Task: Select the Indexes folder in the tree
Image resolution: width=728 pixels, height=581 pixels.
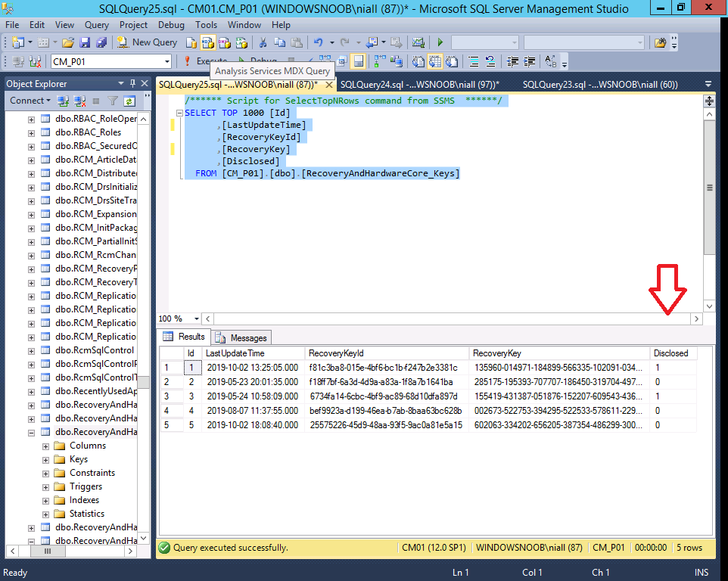Action: tap(84, 500)
